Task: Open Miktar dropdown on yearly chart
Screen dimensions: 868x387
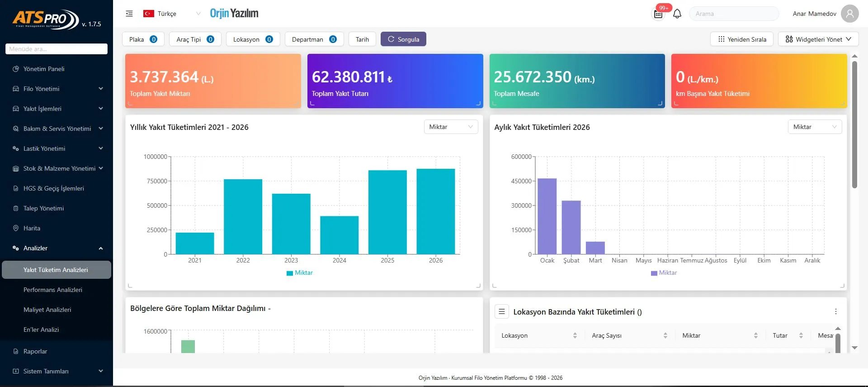Action: coord(451,127)
